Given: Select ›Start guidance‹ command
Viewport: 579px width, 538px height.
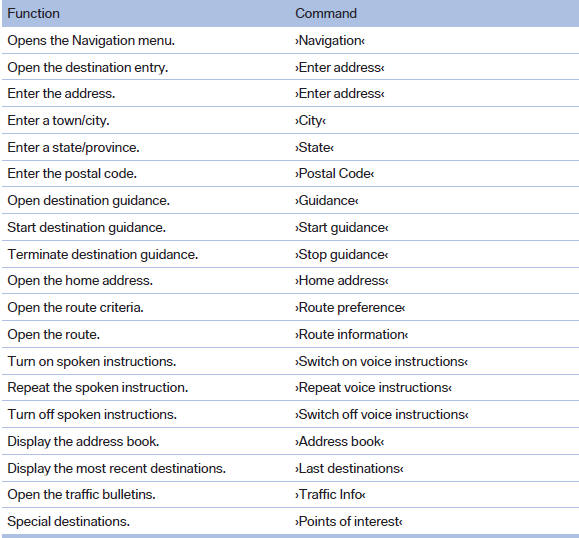Looking at the screenshot, I should pos(342,228).
